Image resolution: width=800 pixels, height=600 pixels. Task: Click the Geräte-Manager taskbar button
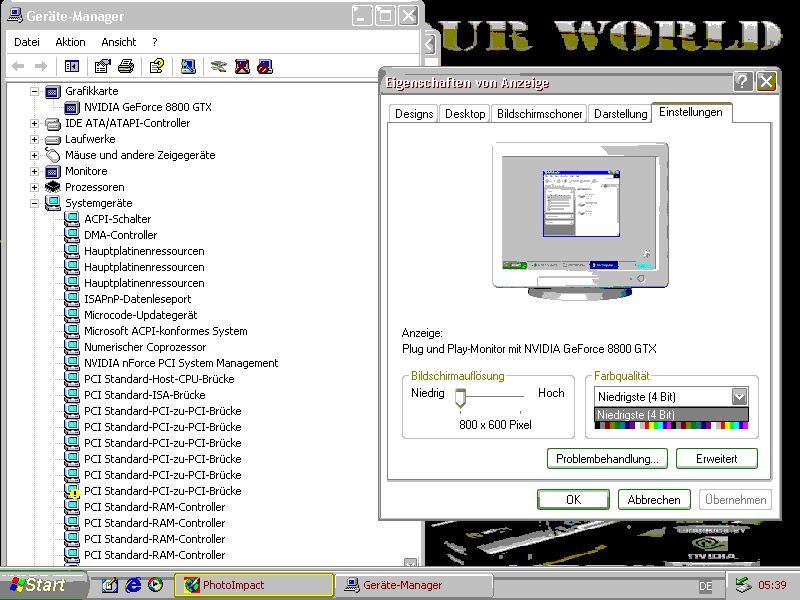[413, 585]
